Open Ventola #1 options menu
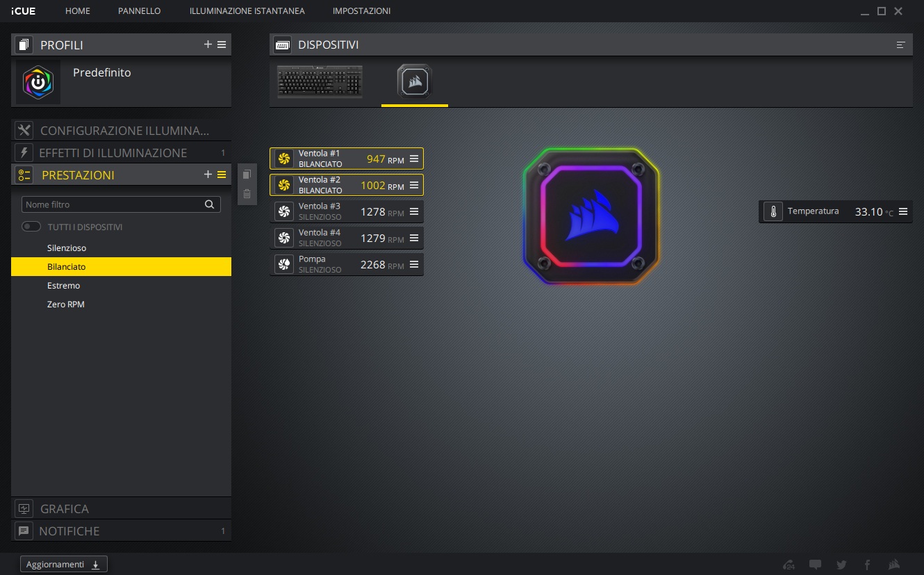Viewport: 924px width, 575px height. 414,159
